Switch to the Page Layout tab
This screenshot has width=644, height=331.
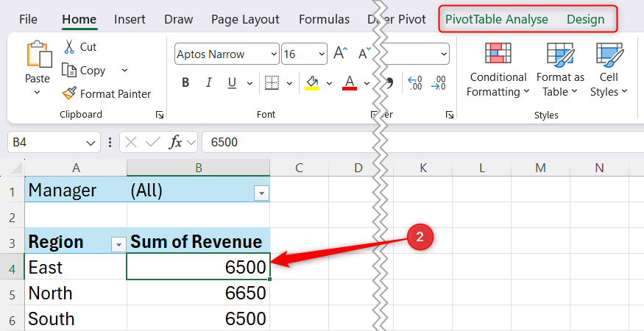coord(245,19)
